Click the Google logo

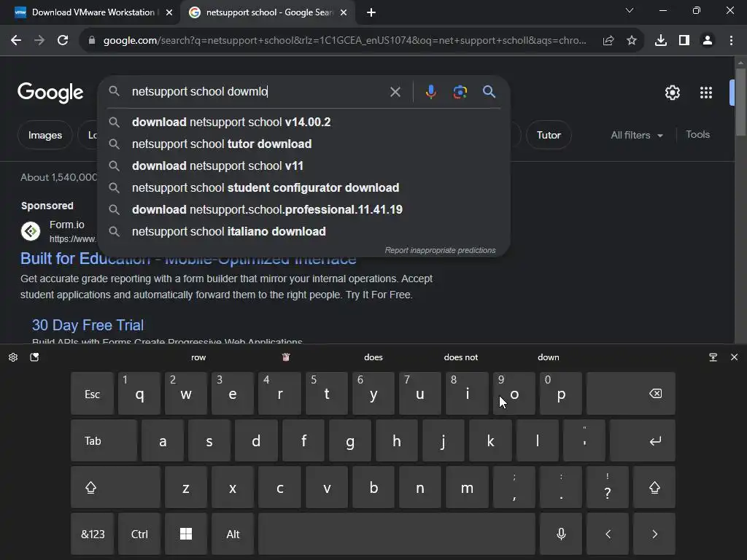pyautogui.click(x=50, y=93)
